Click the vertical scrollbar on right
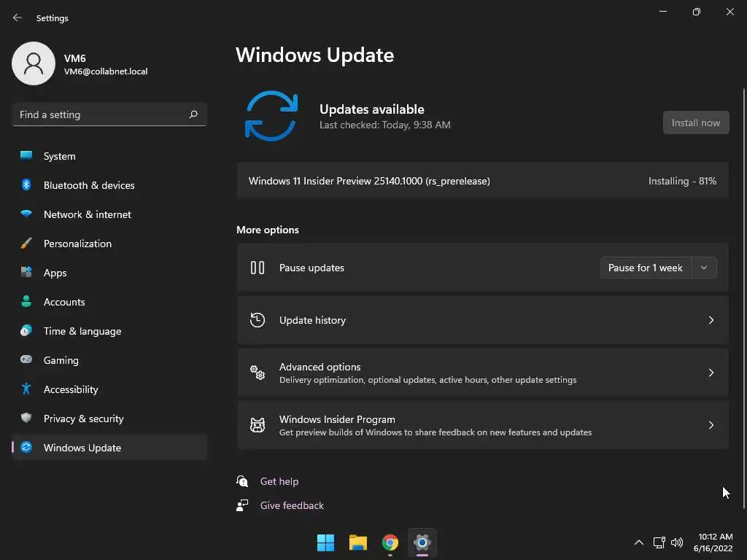This screenshot has width=747, height=560. tap(744, 297)
